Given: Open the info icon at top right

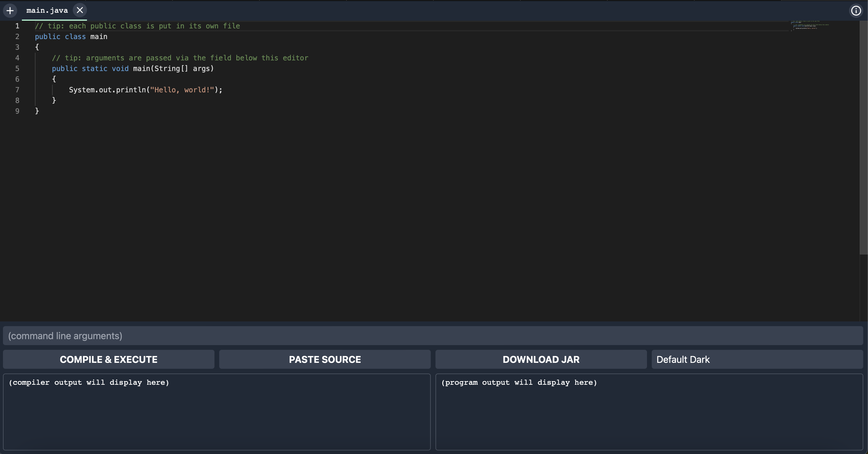Looking at the screenshot, I should (x=856, y=11).
